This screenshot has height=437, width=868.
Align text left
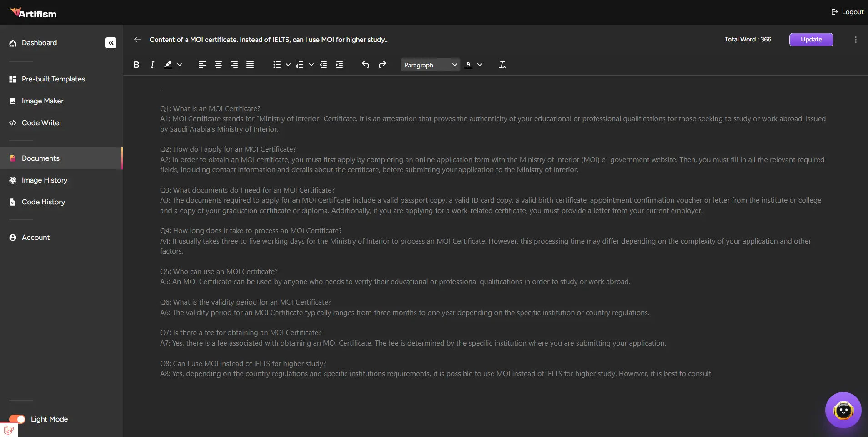pos(202,65)
